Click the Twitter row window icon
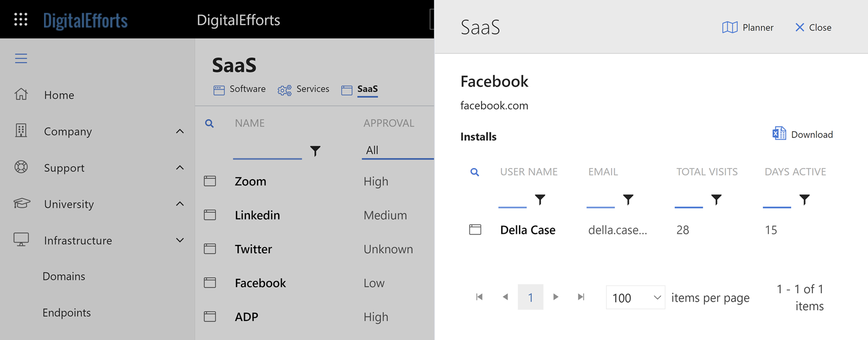The height and width of the screenshot is (340, 868). coord(210,249)
